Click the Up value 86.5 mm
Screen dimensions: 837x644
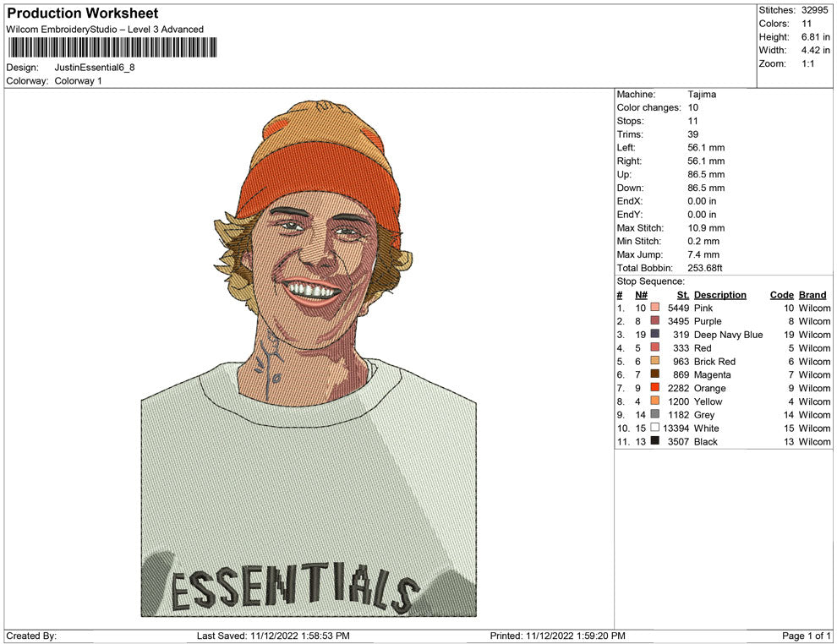click(x=706, y=174)
